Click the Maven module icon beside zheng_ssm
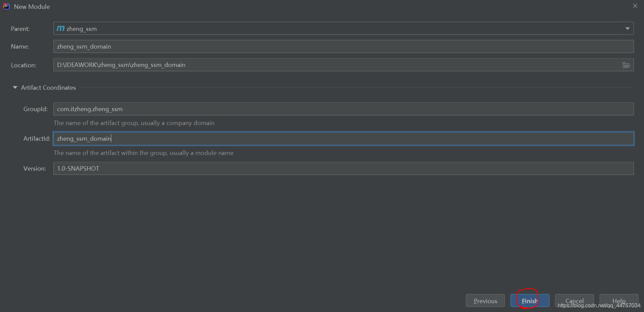The image size is (644, 312). point(61,29)
